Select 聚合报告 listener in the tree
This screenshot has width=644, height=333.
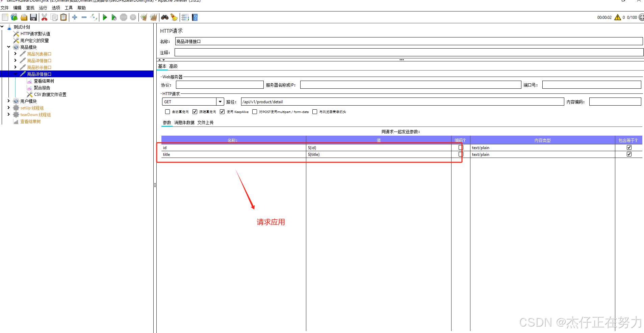point(42,88)
